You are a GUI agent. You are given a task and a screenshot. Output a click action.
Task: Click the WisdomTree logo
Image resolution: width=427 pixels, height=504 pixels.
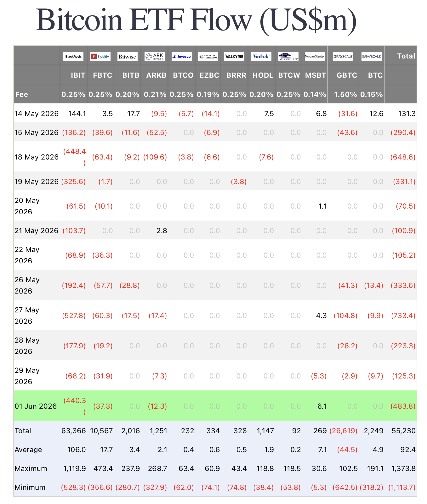pyautogui.click(x=288, y=57)
